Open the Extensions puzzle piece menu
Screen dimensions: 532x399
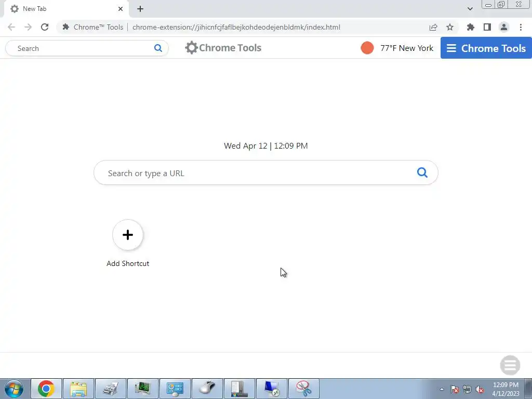tap(470, 27)
